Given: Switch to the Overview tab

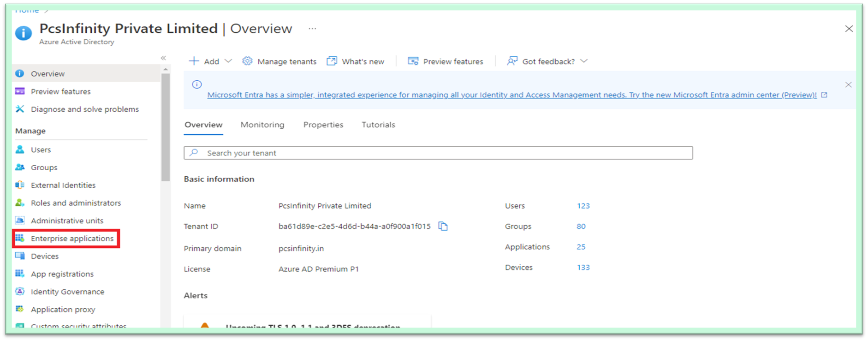Looking at the screenshot, I should tap(203, 125).
